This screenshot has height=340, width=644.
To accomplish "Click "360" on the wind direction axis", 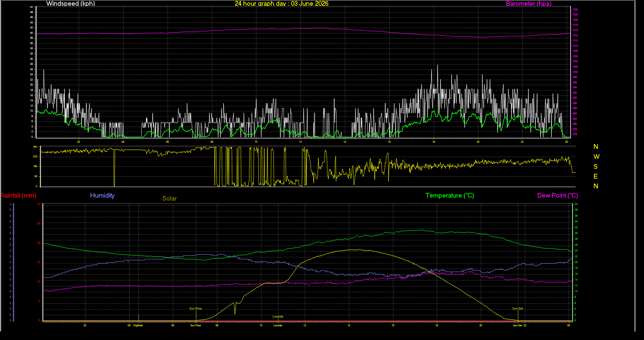I will [35, 147].
